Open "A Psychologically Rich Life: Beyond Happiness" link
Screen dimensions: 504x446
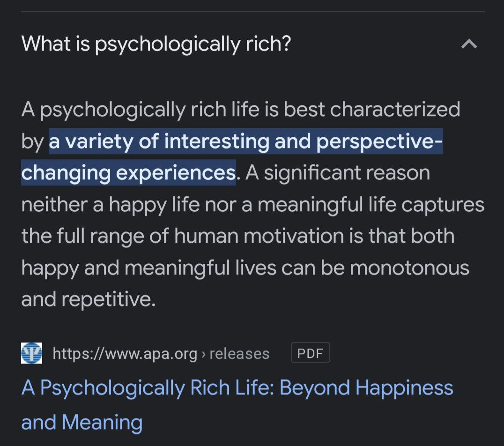coord(237,388)
